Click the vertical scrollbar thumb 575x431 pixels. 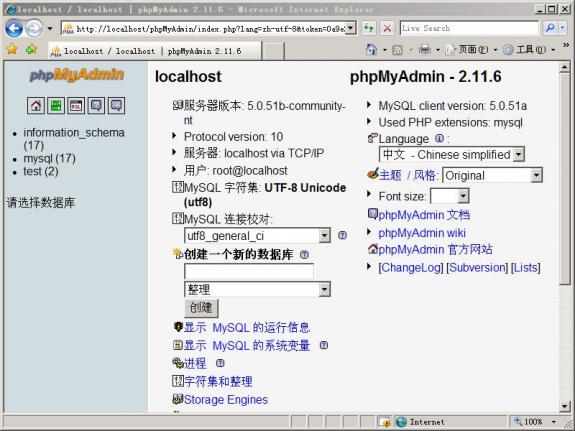pyautogui.click(x=565, y=179)
